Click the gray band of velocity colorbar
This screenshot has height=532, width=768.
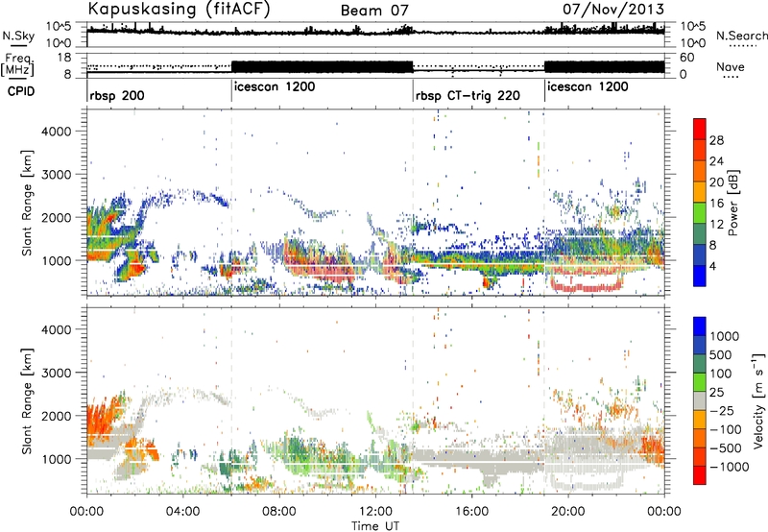click(700, 400)
